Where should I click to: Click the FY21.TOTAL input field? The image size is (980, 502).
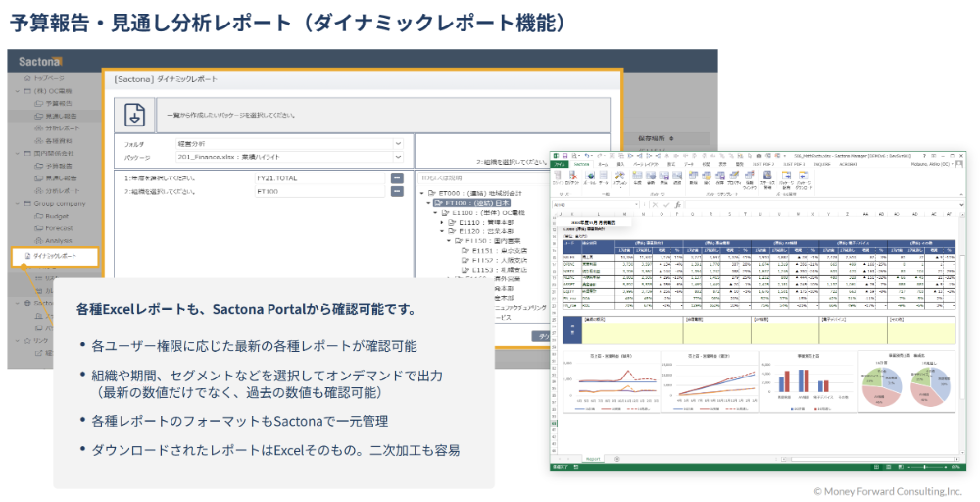pos(320,178)
